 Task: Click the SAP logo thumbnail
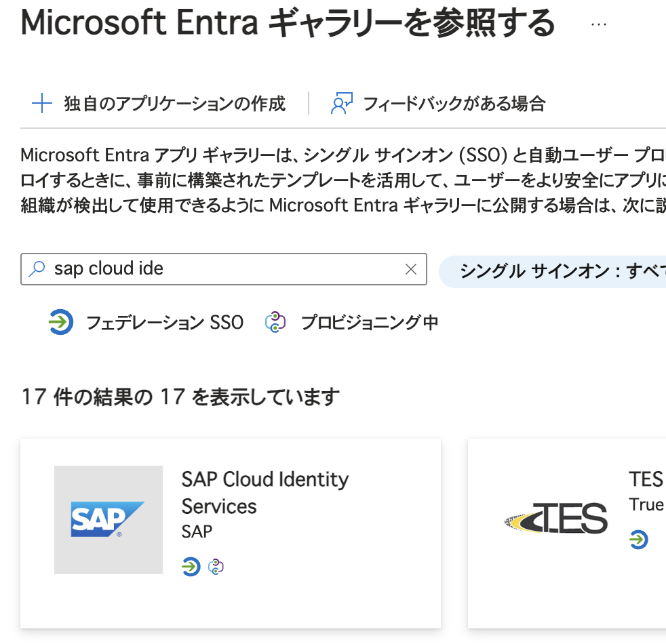(109, 520)
